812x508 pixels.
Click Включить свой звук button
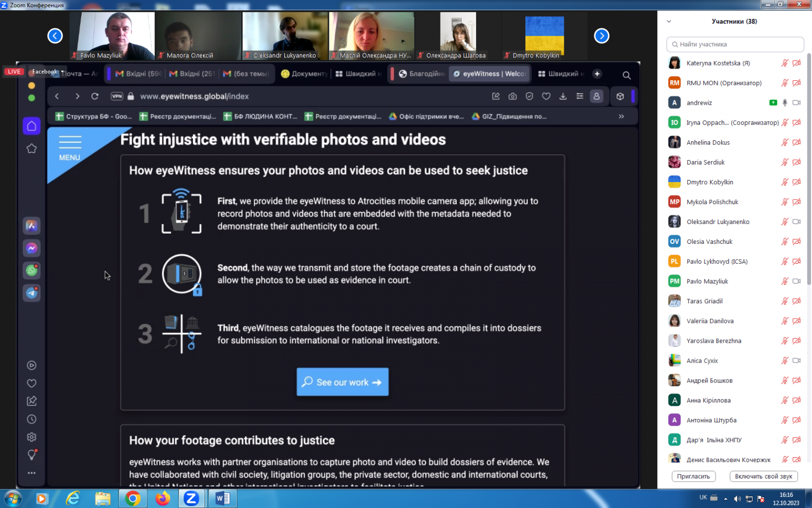click(x=763, y=477)
